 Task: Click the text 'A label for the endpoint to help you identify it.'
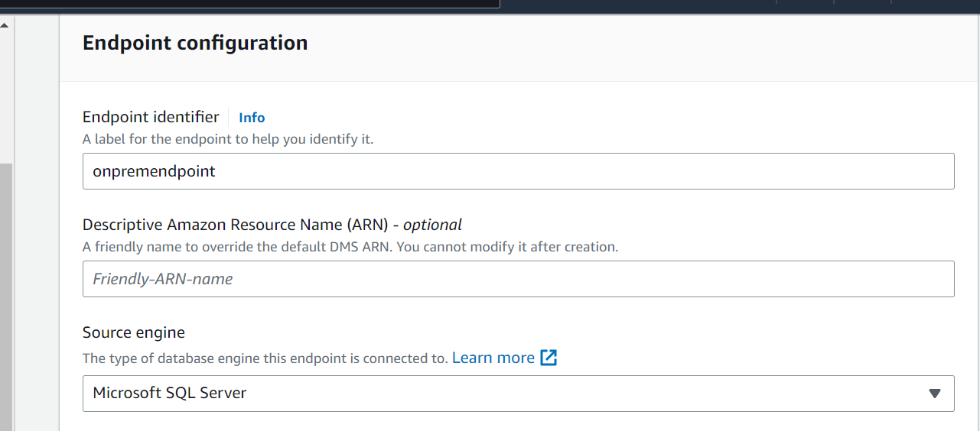[x=228, y=140]
